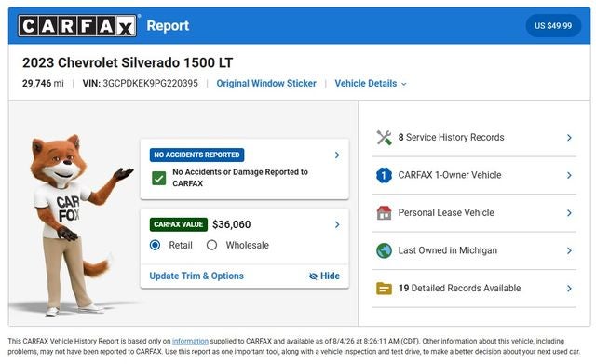Screen dimensions: 596x364
Task: Click the blue 1-Owner badge icon
Action: tap(384, 175)
